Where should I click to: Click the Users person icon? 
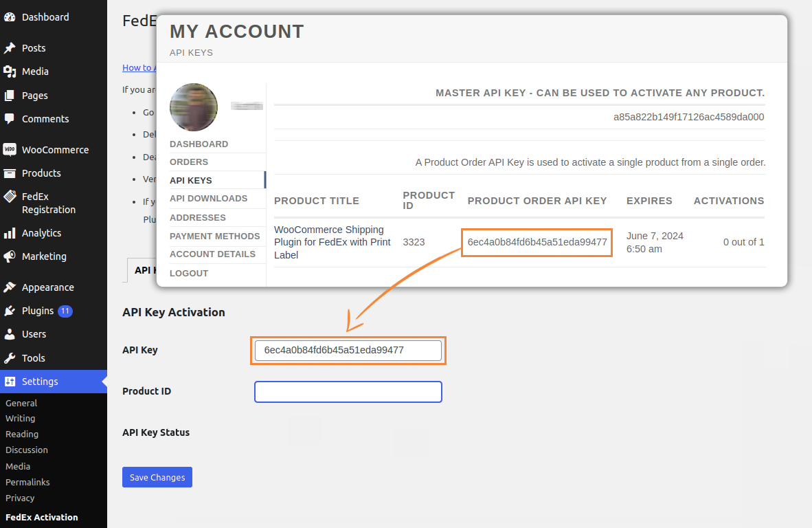[10, 334]
